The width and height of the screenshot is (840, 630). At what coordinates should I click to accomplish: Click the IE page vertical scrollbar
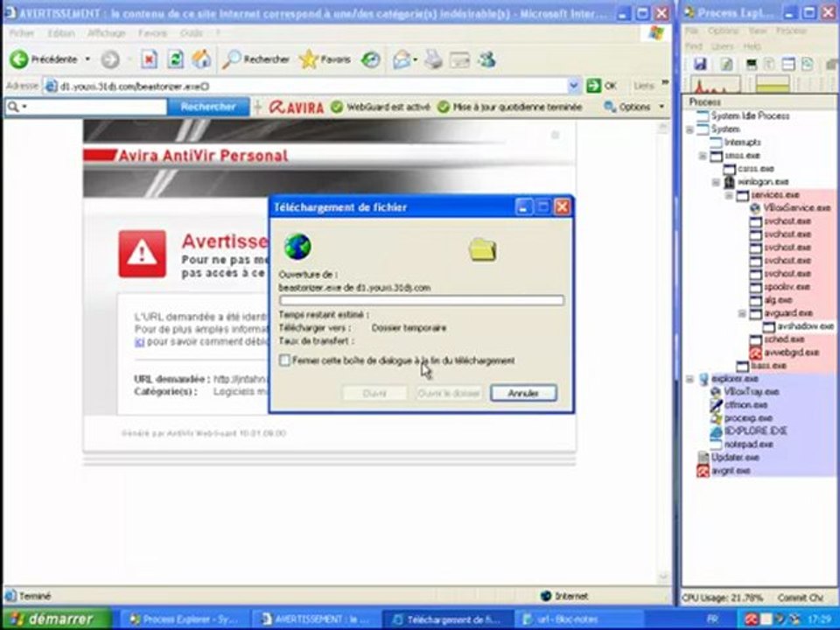tap(663, 352)
